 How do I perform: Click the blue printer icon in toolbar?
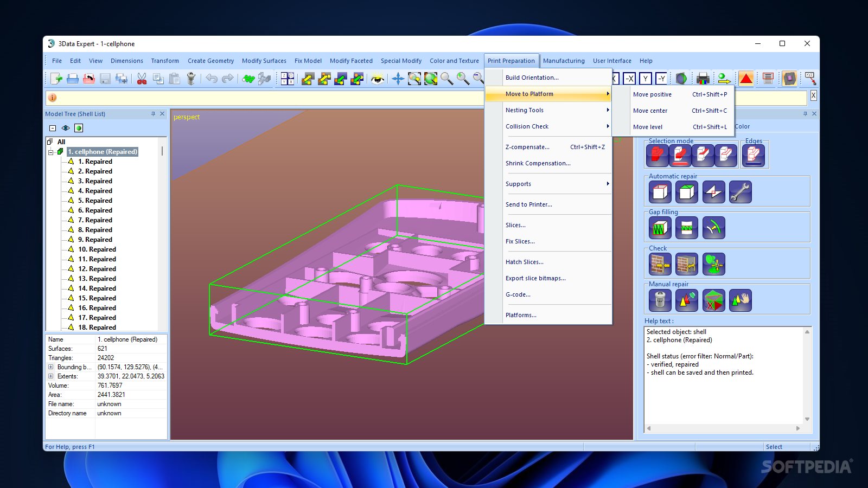[x=73, y=79]
